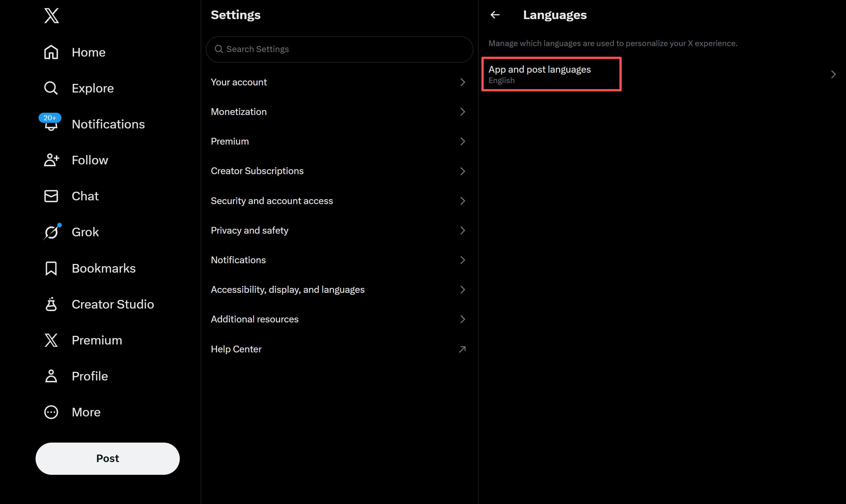
Task: Click the back arrow beside Languages
Action: coord(495,15)
